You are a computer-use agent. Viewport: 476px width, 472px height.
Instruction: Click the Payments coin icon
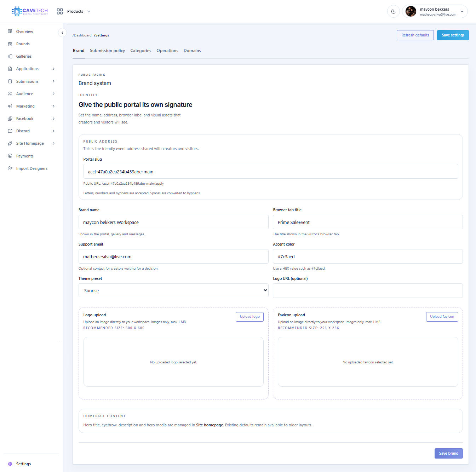pyautogui.click(x=10, y=156)
